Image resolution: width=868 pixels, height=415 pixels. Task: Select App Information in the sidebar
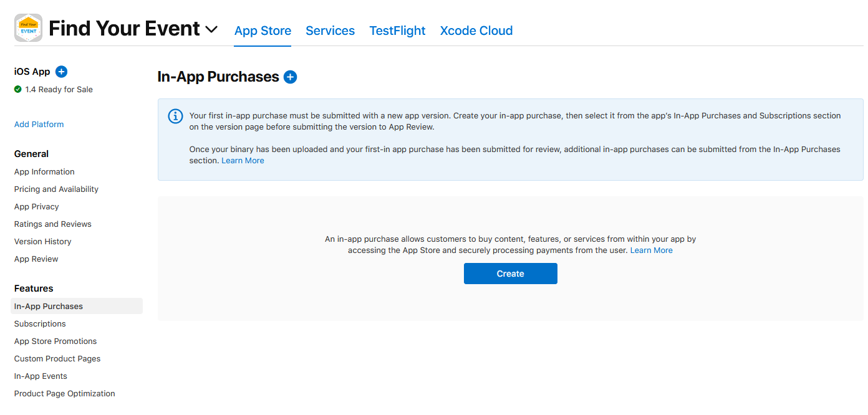point(44,172)
